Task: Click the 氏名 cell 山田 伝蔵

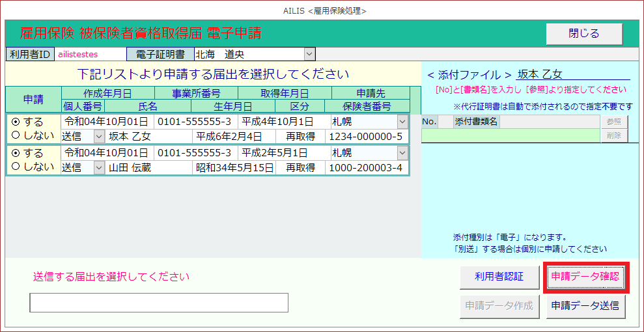Action: (149, 168)
